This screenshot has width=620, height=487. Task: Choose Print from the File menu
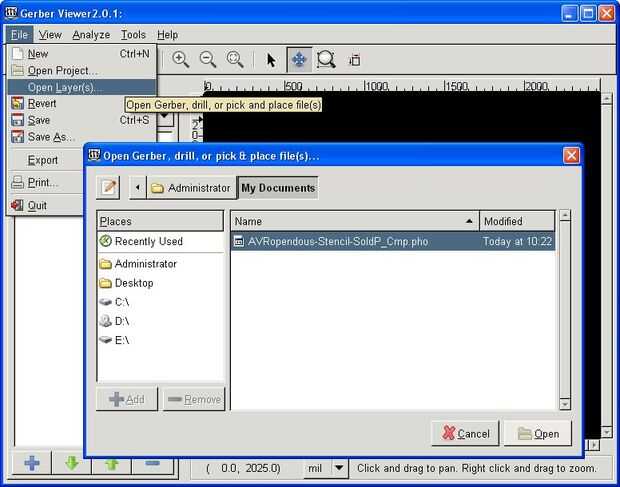(46, 183)
